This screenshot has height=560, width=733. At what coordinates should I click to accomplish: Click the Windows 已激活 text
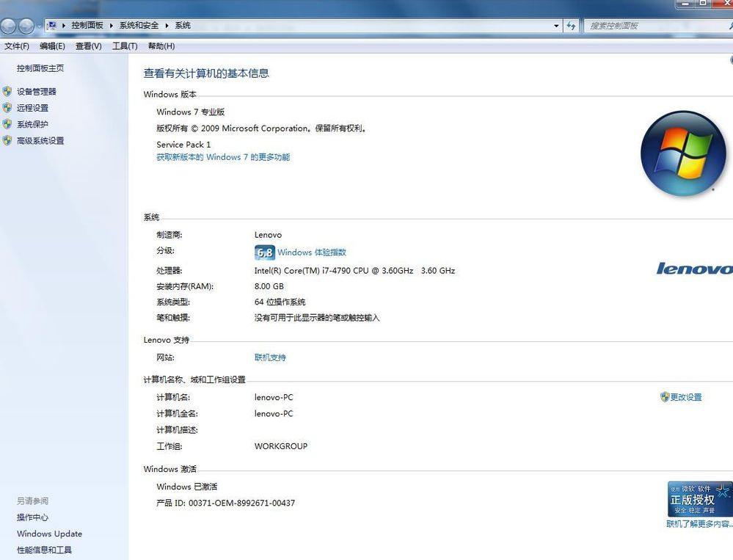(187, 487)
